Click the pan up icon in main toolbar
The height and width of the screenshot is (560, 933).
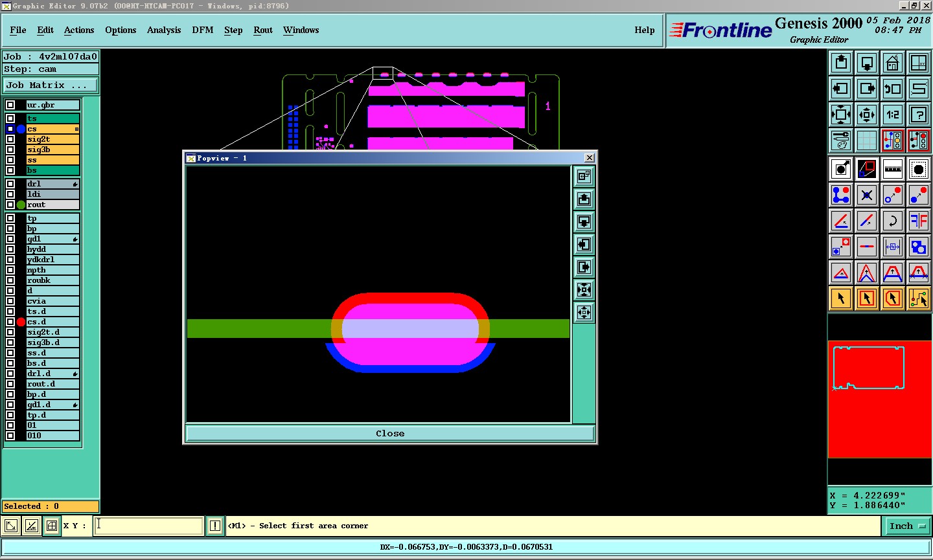[841, 63]
